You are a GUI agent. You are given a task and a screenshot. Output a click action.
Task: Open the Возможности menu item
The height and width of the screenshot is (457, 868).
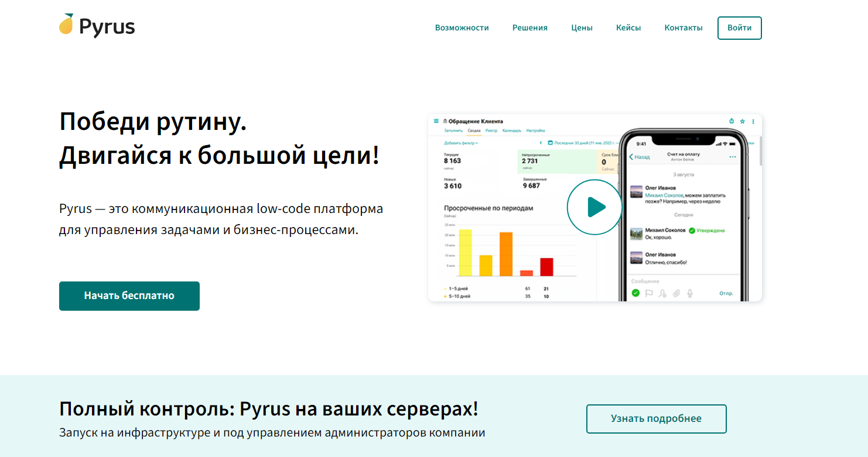click(462, 28)
